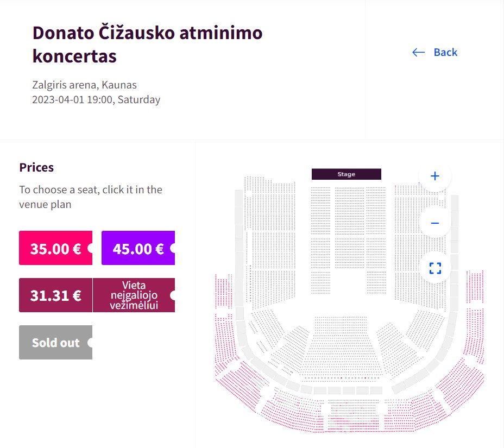Pick a seat in bottom center pink section
The width and height of the screenshot is (504, 448).
[353, 414]
